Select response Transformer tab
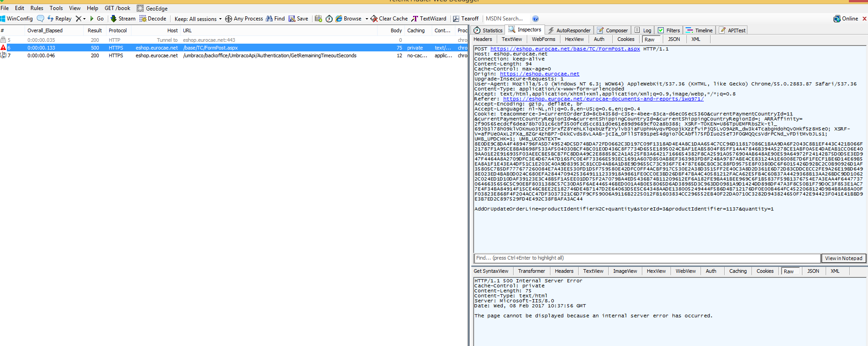The height and width of the screenshot is (346, 868). (x=531, y=271)
